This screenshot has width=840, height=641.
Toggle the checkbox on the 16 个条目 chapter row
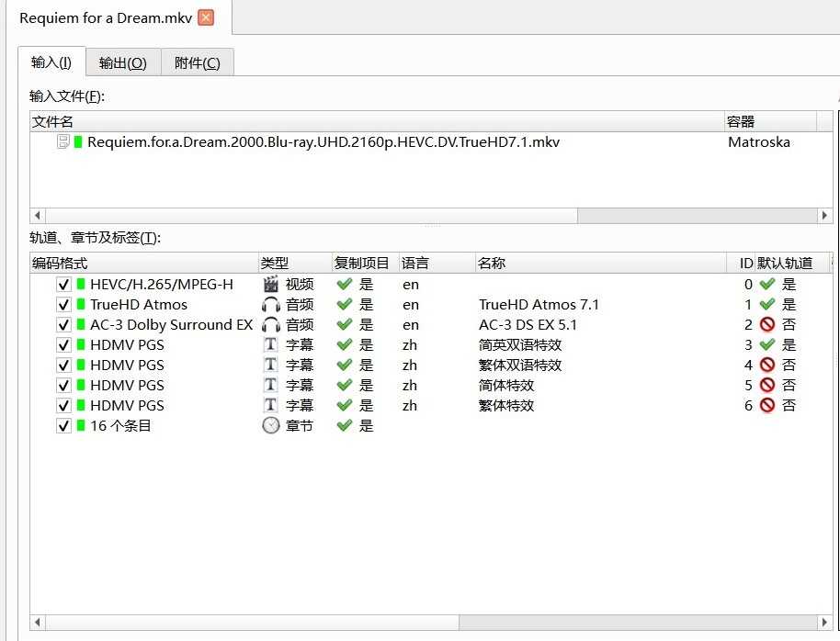(62, 425)
